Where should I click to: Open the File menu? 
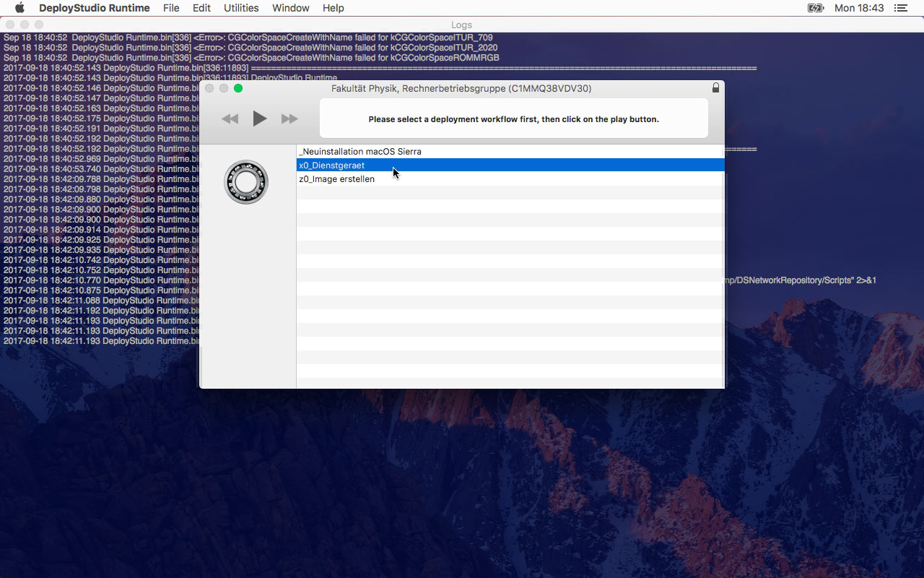[171, 8]
